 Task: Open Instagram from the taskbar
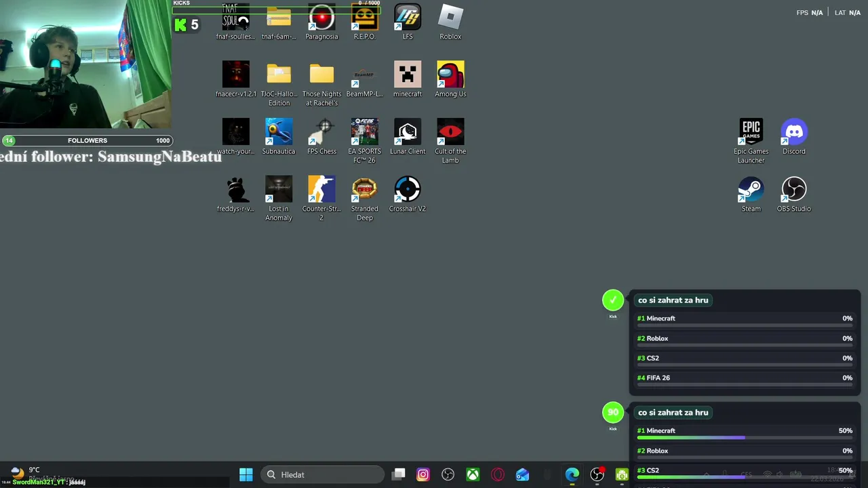(x=422, y=474)
